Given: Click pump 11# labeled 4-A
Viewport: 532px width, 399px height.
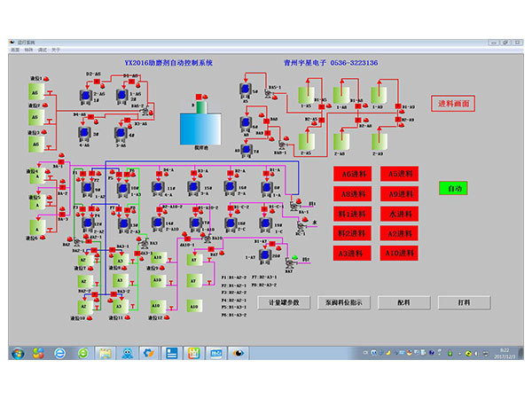Looking at the screenshot, I should pyautogui.click(x=160, y=187).
